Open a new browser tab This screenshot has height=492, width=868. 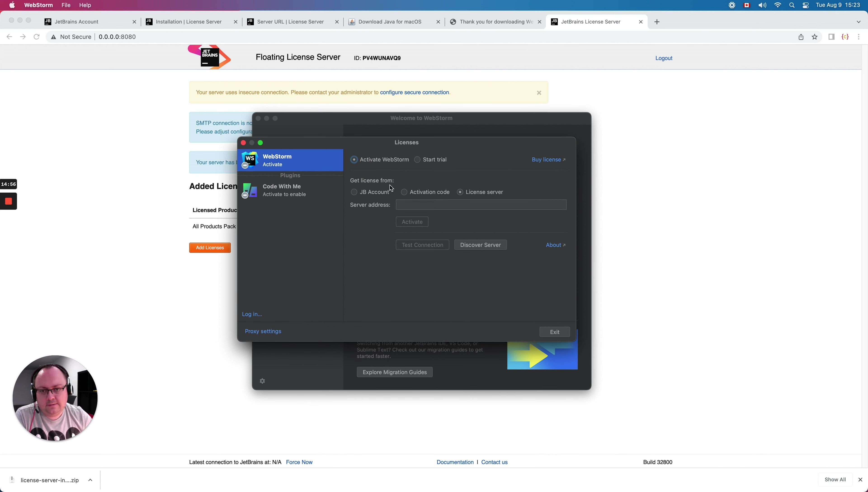pyautogui.click(x=657, y=22)
